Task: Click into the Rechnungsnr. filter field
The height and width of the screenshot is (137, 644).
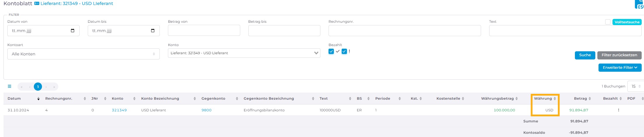Action: point(404,31)
